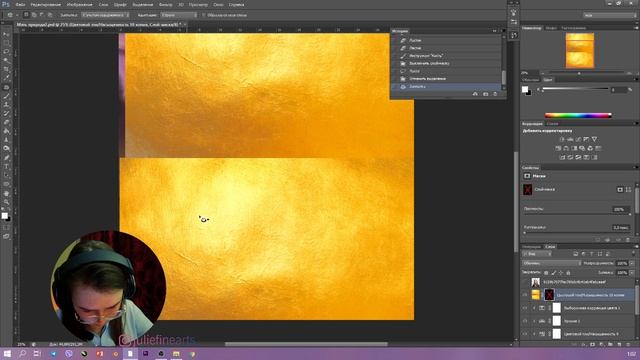
Task: Click the lock all layers icon
Action: [x=568, y=273]
